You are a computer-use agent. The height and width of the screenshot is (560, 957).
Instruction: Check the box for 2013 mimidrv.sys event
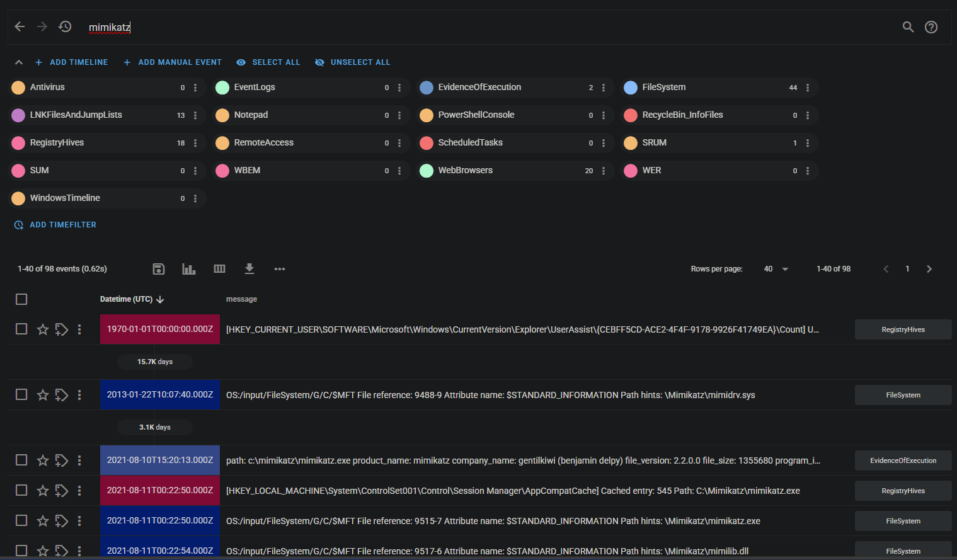(x=21, y=395)
